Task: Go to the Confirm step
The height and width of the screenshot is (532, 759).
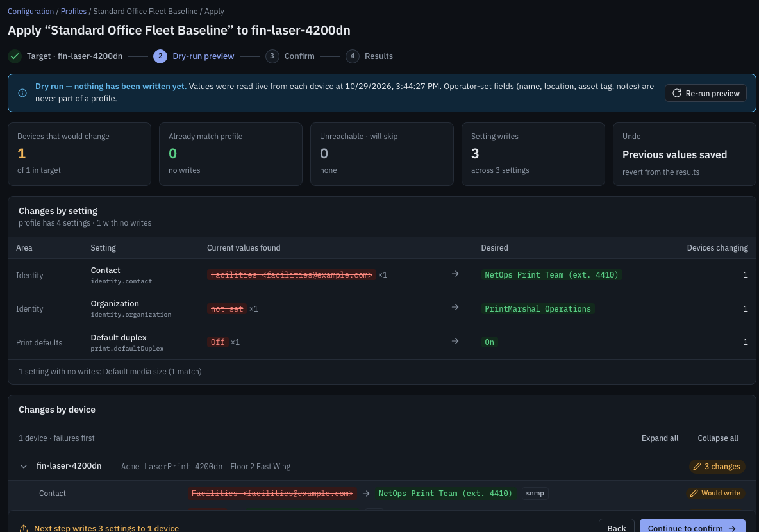Action: point(290,56)
